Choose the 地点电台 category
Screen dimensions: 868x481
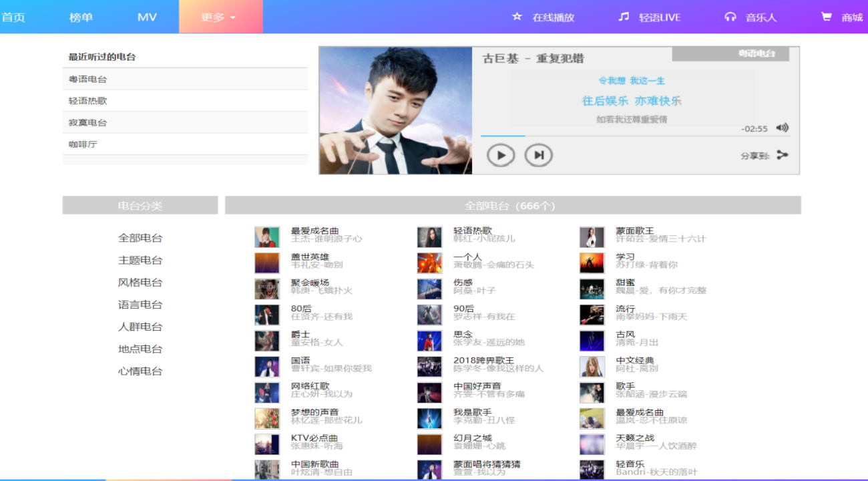(x=140, y=349)
